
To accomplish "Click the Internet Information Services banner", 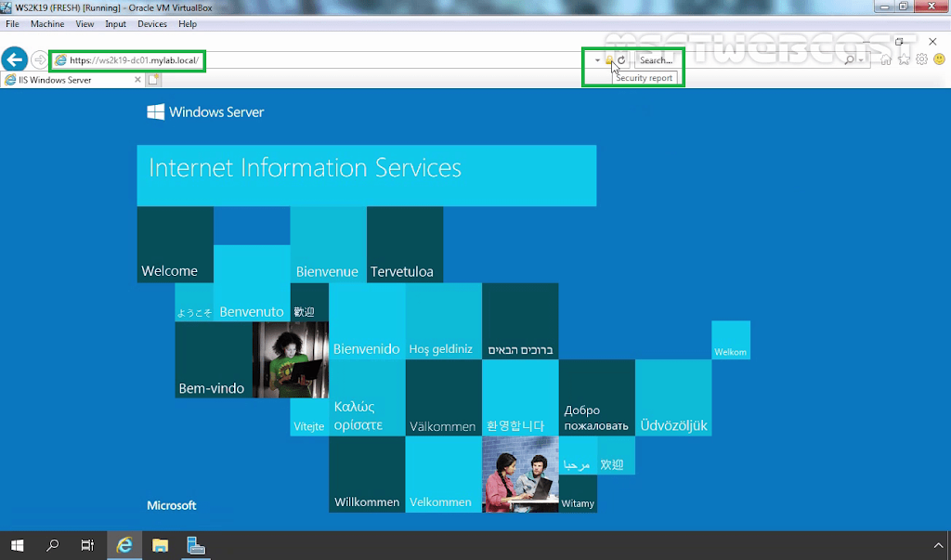I will (x=366, y=176).
